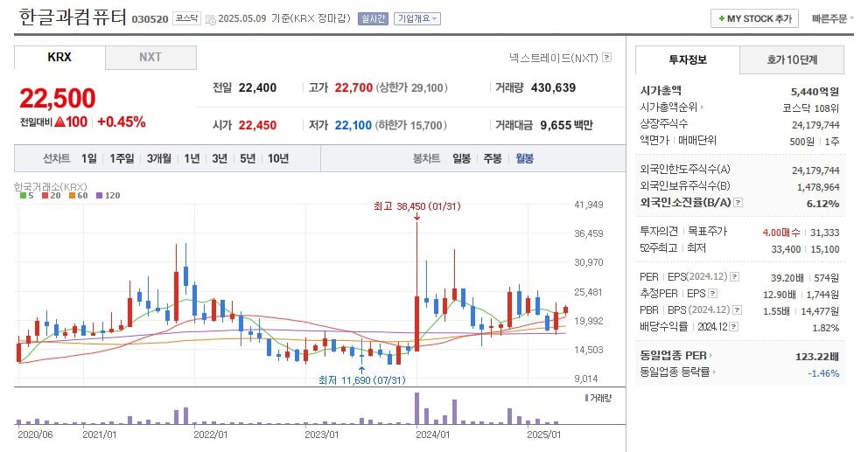The width and height of the screenshot is (868, 452).
Task: Click the tallest volume bar at 2024/01
Action: coord(416,408)
